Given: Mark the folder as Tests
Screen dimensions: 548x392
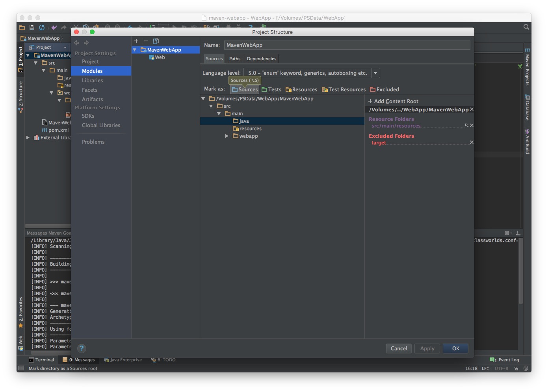Looking at the screenshot, I should (x=271, y=90).
